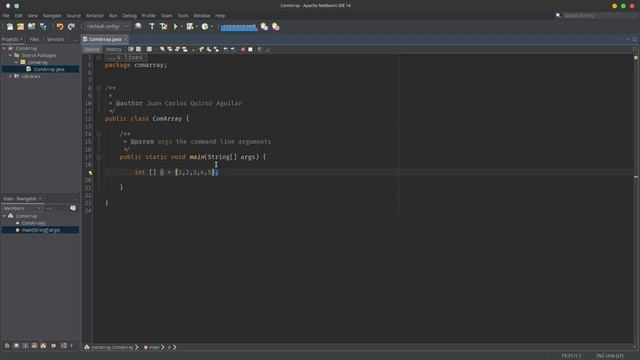This screenshot has width=640, height=360.
Task: Toggle the seventh Navigator filter button
Action: point(64,346)
